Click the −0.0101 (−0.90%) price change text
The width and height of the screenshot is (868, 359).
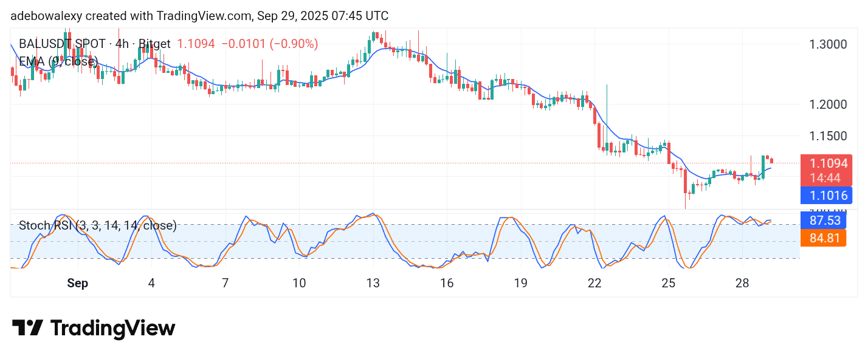tap(269, 44)
